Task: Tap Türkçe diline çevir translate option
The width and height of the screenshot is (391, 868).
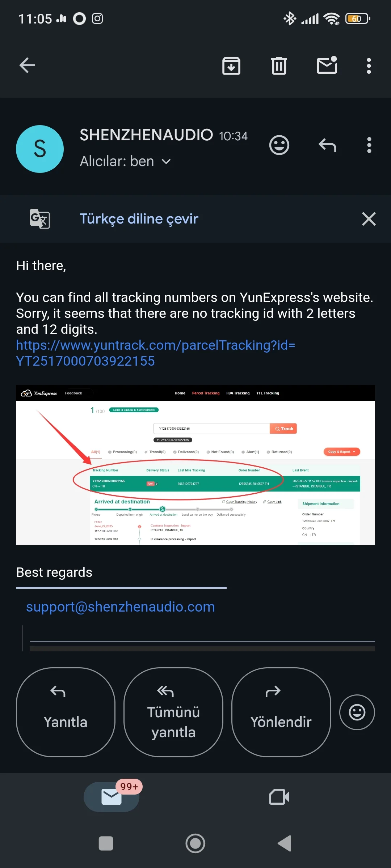Action: coord(139,219)
